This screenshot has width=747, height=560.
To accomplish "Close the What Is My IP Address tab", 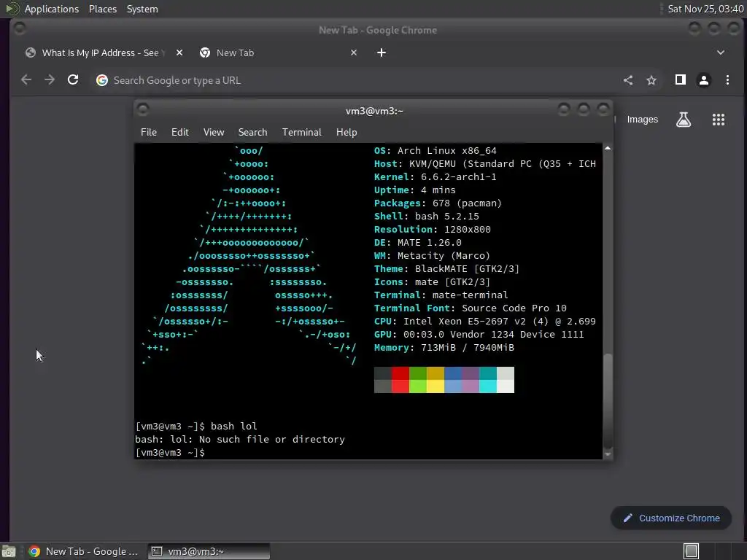I will [179, 52].
